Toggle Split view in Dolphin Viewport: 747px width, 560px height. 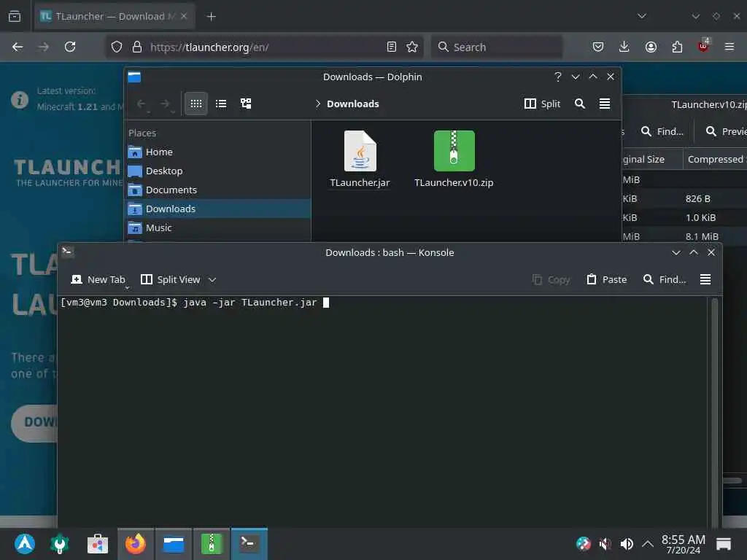(x=542, y=104)
